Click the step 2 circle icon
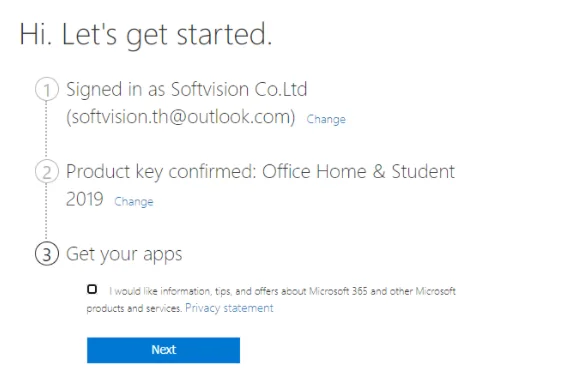 coord(47,171)
